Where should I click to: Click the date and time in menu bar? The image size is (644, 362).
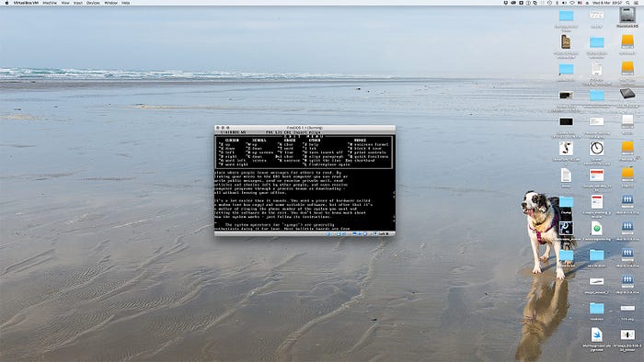point(607,3)
